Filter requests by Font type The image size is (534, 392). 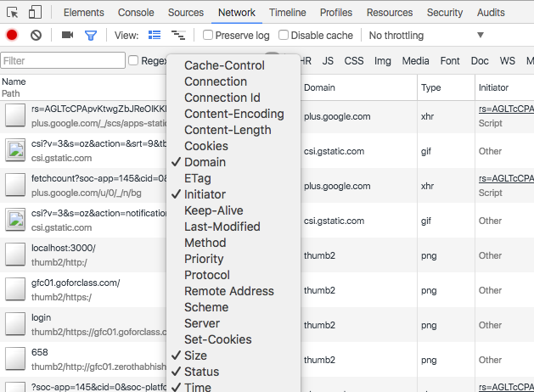(x=450, y=61)
